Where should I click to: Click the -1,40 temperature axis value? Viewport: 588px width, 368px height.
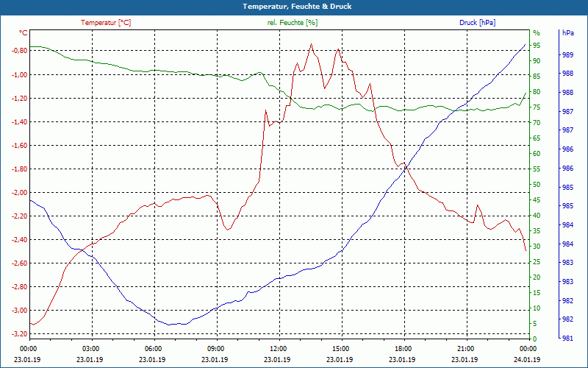pyautogui.click(x=18, y=121)
